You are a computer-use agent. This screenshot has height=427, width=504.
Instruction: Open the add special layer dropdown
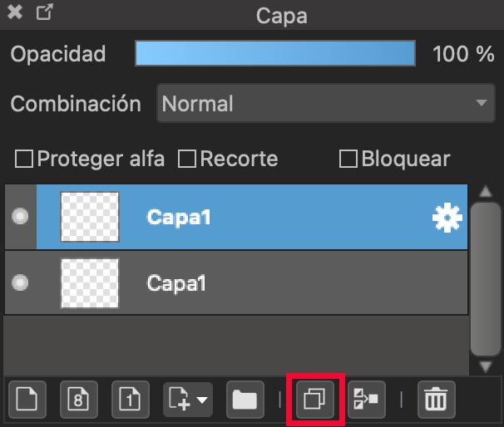pos(188,400)
